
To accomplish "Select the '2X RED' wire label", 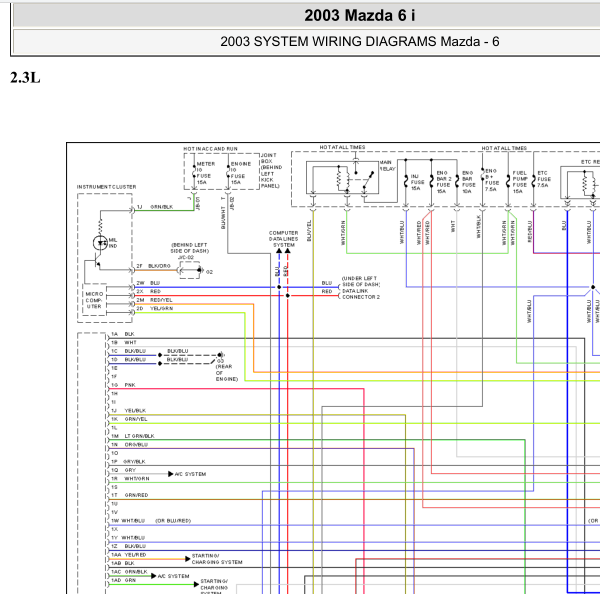I will point(148,291).
